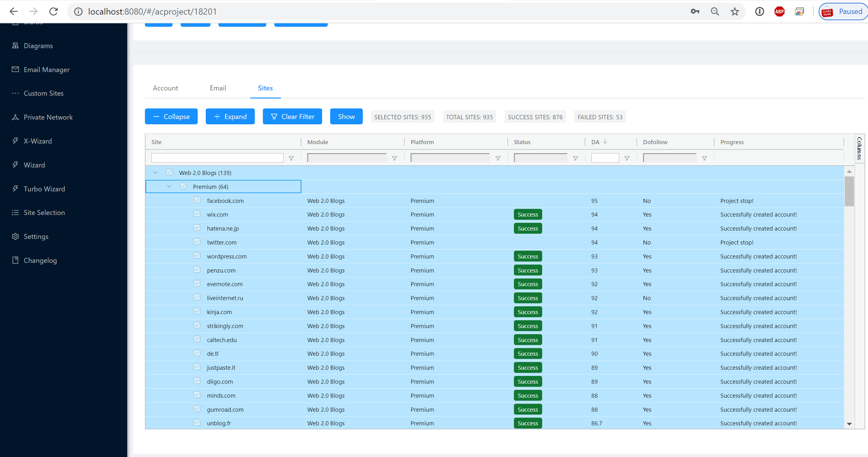This screenshot has height=457, width=868.
Task: Open the Turbo Wizard panel
Action: [44, 188]
